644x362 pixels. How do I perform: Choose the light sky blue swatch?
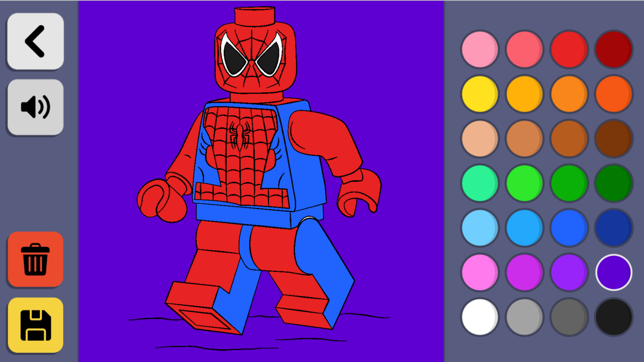(480, 228)
